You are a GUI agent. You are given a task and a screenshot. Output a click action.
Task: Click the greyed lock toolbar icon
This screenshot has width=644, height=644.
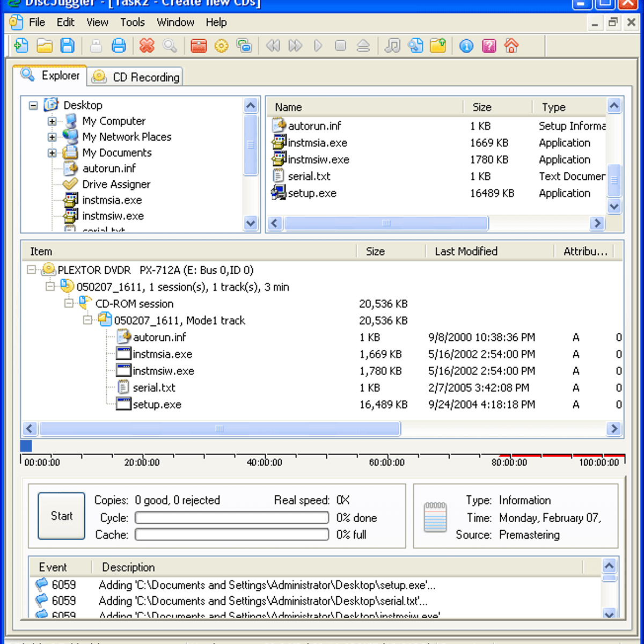point(96,46)
